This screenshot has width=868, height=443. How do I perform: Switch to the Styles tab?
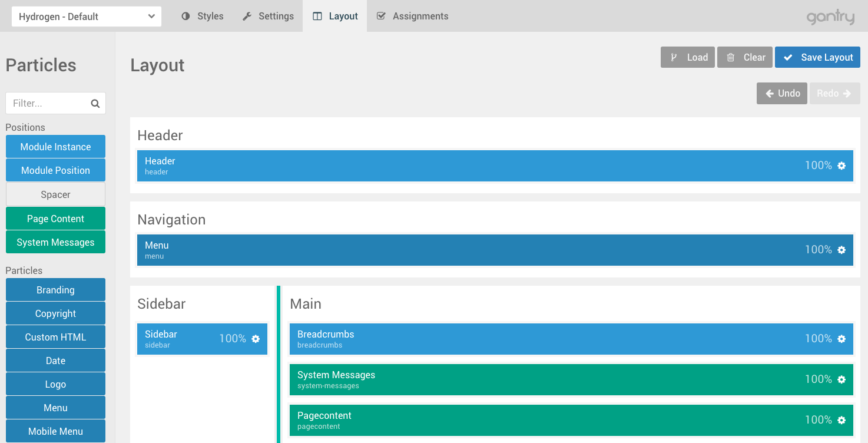(203, 16)
